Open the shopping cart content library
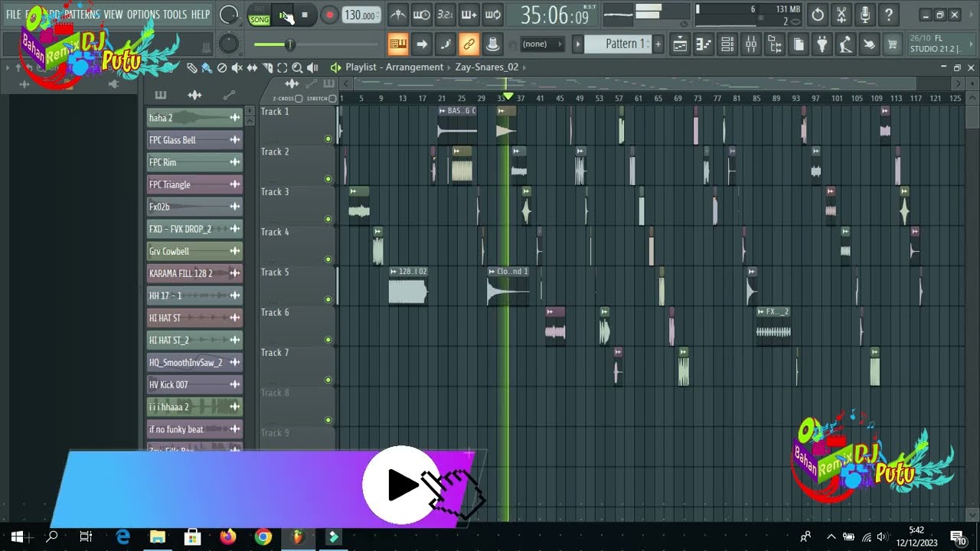 [893, 44]
